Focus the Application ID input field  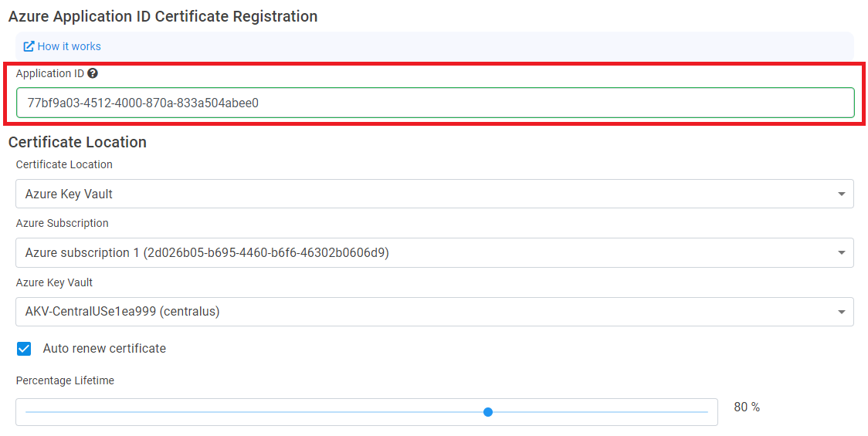[x=435, y=103]
